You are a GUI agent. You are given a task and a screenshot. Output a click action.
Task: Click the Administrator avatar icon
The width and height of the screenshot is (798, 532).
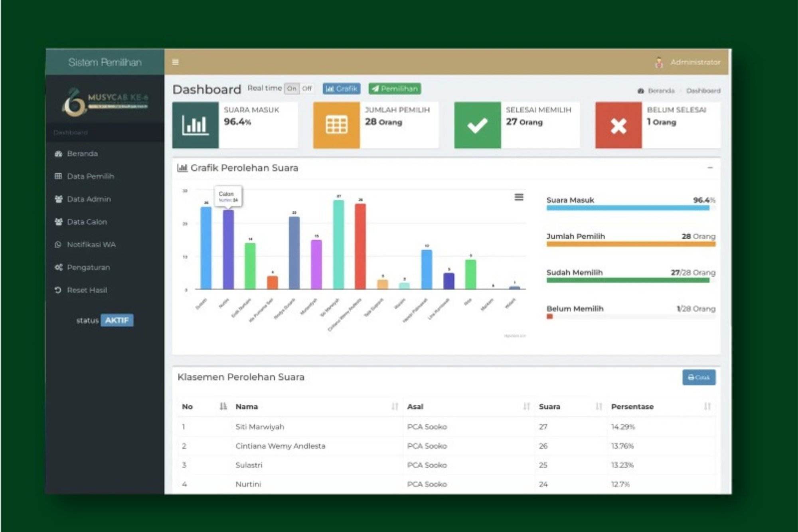(x=659, y=62)
